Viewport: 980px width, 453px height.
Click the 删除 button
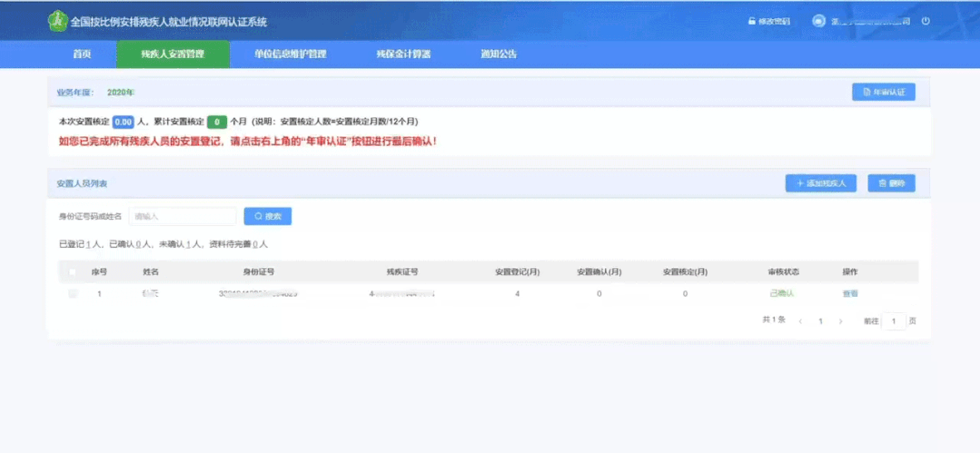pos(891,183)
